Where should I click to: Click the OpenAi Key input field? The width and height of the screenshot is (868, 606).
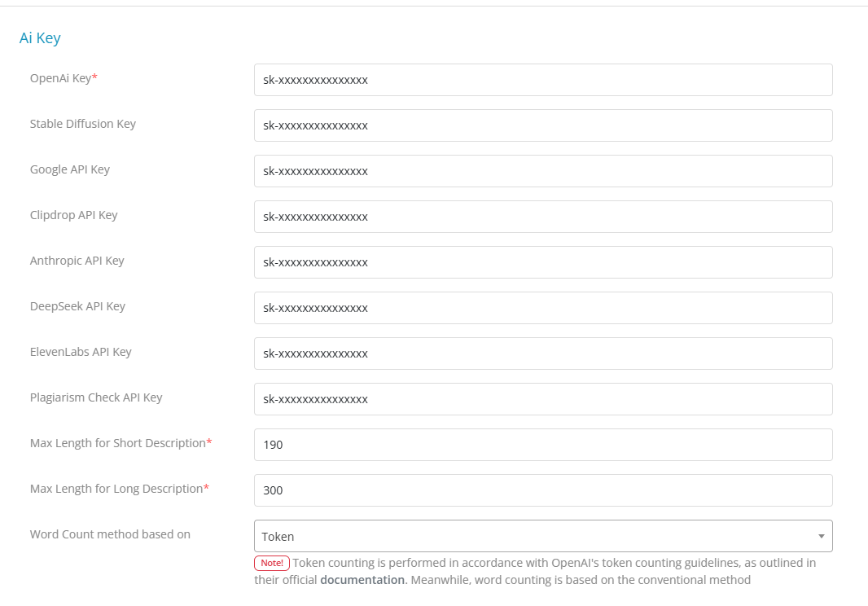click(x=543, y=80)
